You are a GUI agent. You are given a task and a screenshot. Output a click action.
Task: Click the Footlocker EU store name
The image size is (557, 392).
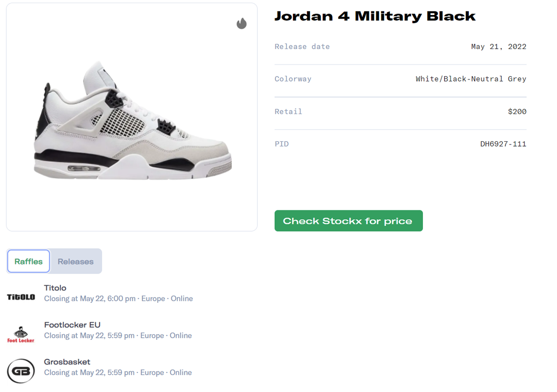coord(72,325)
